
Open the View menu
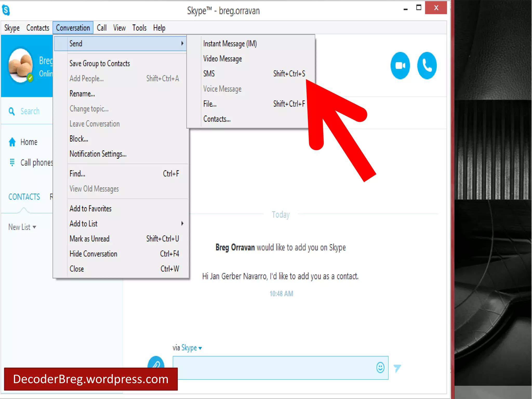click(119, 28)
